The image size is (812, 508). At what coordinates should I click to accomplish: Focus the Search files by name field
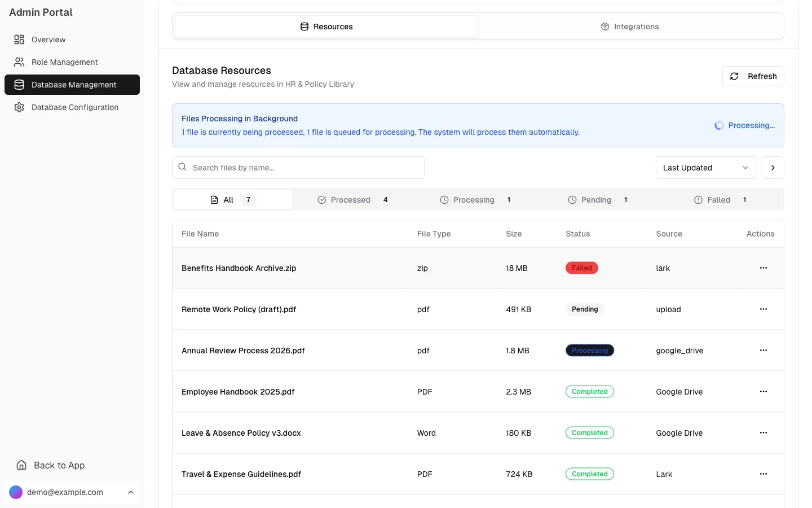coord(298,168)
